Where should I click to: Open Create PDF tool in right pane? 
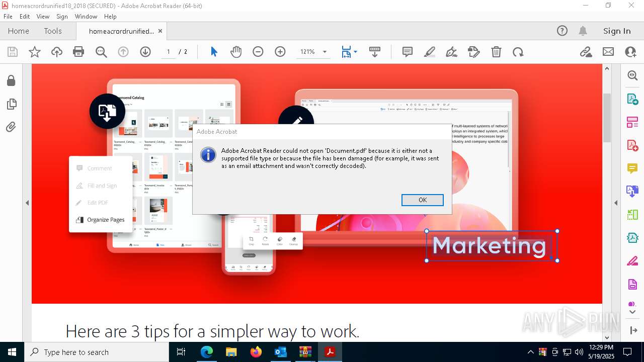(632, 145)
